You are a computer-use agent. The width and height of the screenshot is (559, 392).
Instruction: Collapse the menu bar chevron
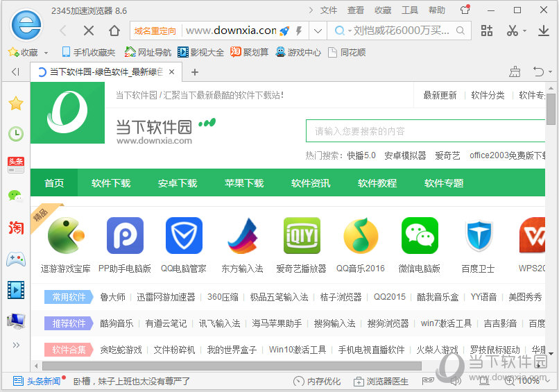point(311,10)
